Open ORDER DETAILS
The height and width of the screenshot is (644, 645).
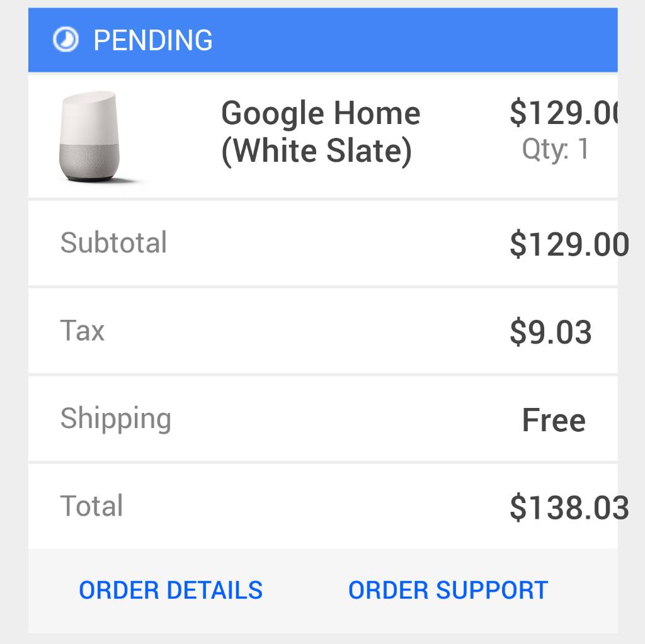[171, 590]
